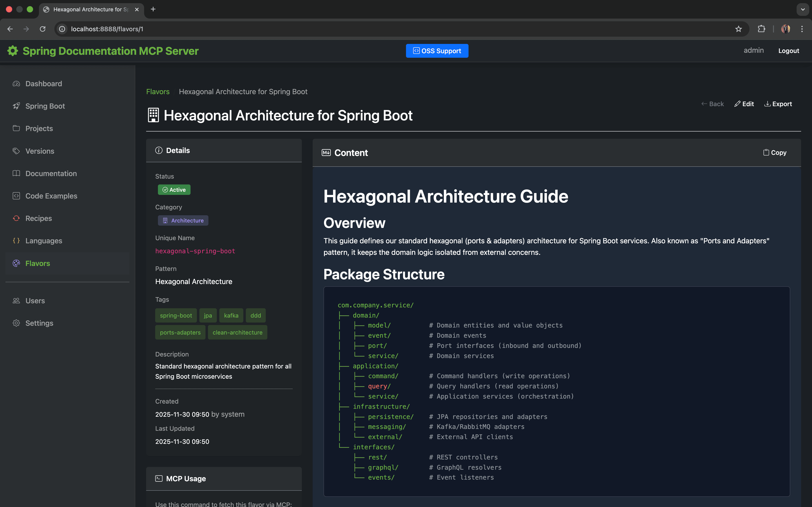Open the Chrome three-dot menu
The height and width of the screenshot is (507, 812).
coord(802,29)
